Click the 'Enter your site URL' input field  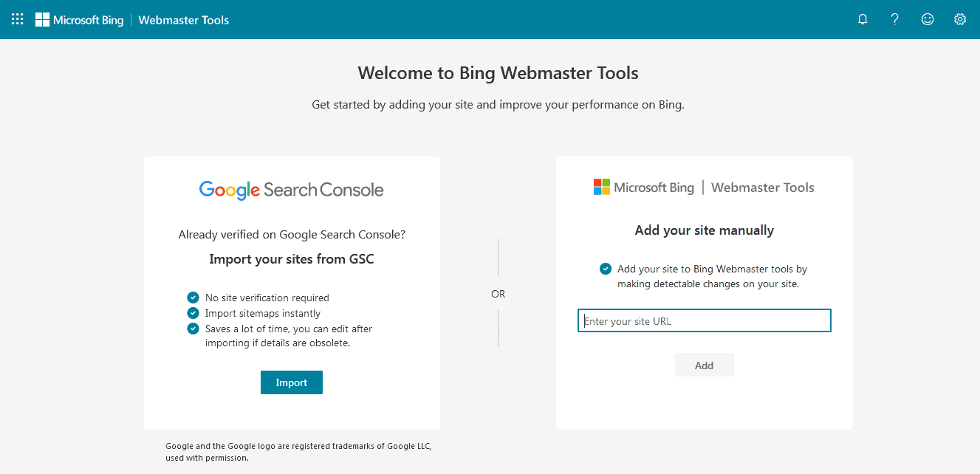[x=704, y=320]
